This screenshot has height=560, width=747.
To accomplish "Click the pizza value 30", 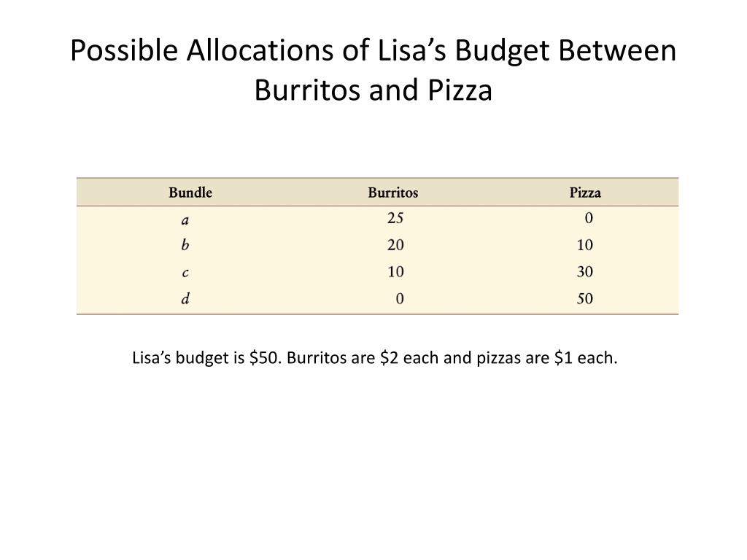I will 585,272.
